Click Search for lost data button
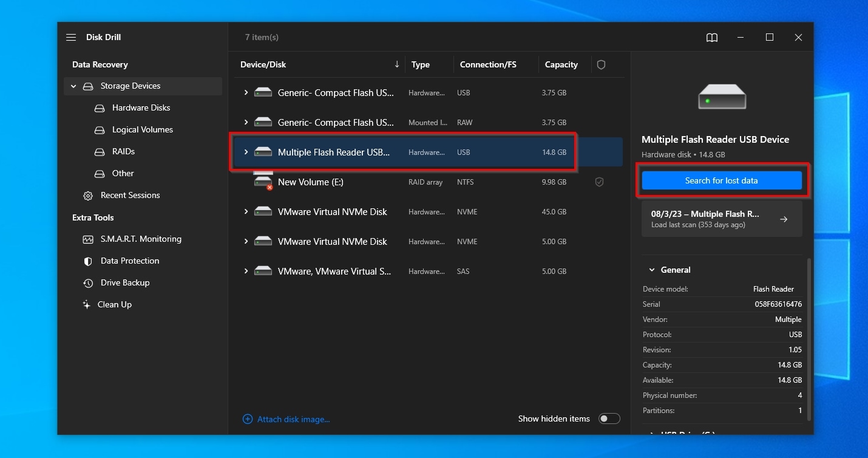This screenshot has width=868, height=458. 722,180
